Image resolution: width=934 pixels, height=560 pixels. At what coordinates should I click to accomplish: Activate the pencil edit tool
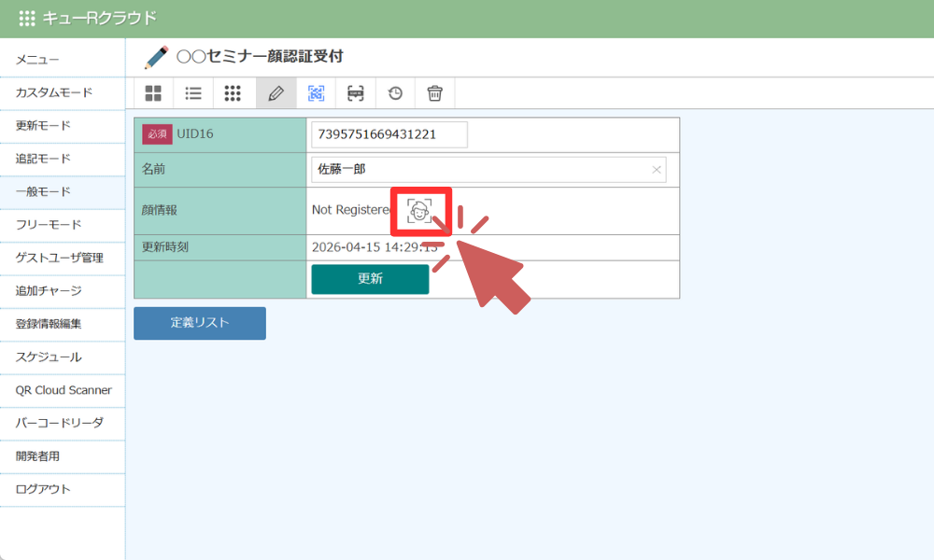click(x=276, y=93)
